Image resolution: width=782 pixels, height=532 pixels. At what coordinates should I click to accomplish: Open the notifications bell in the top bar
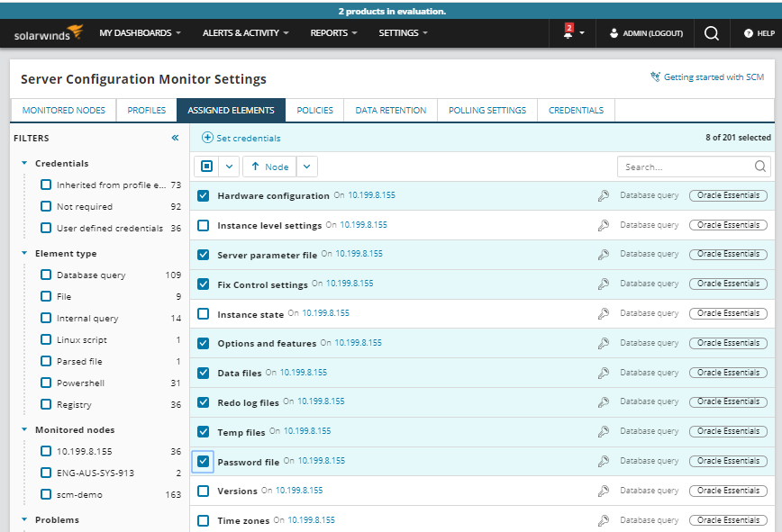568,32
